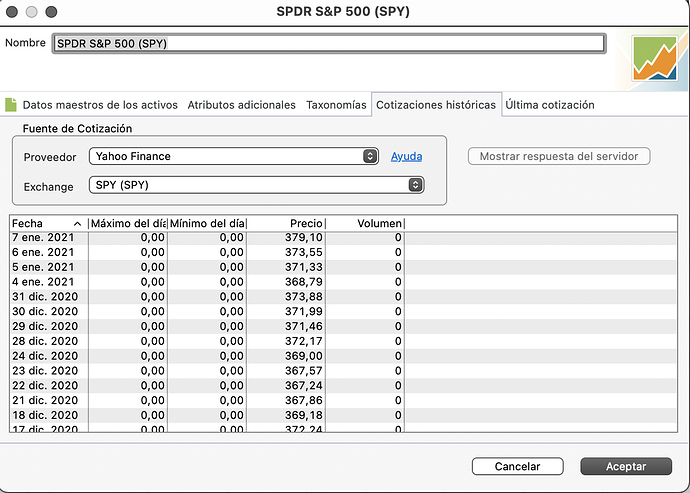The width and height of the screenshot is (690, 493).
Task: Select the 31 dic. 2020 date cell
Action: click(45, 297)
